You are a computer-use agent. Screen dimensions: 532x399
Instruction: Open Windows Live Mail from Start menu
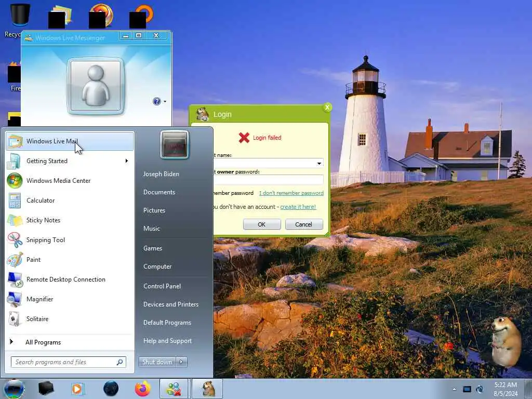click(x=70, y=141)
